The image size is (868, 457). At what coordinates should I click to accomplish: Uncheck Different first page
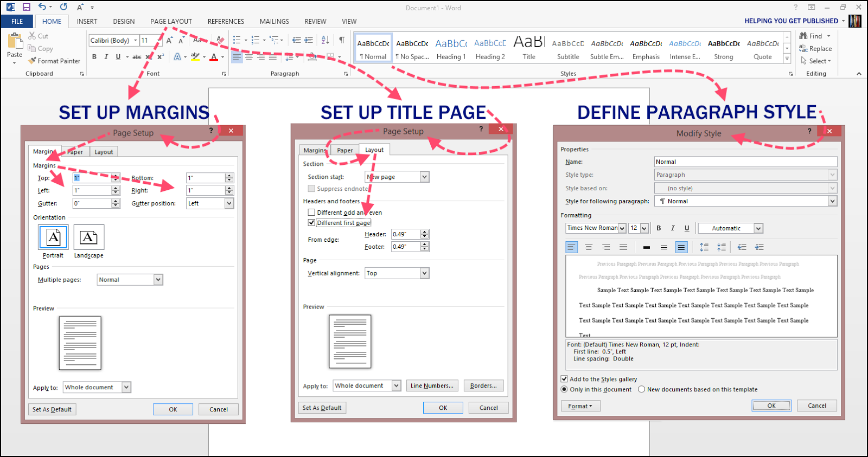[311, 223]
